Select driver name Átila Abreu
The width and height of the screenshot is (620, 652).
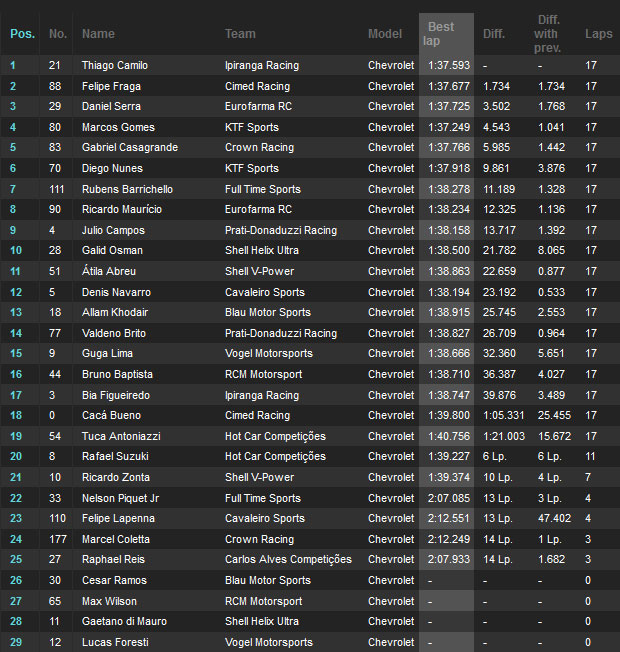(109, 271)
